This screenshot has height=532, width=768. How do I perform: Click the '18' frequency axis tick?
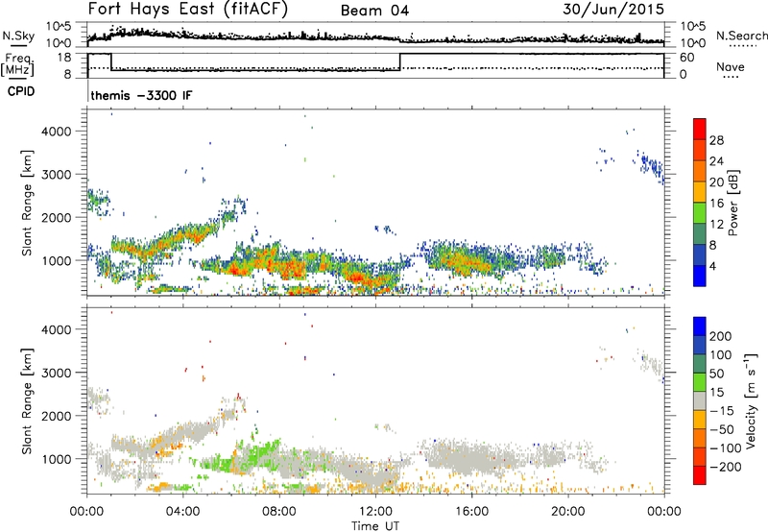click(x=63, y=58)
